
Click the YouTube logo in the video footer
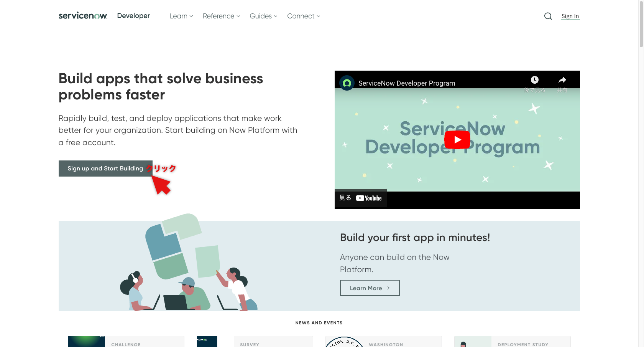(368, 198)
